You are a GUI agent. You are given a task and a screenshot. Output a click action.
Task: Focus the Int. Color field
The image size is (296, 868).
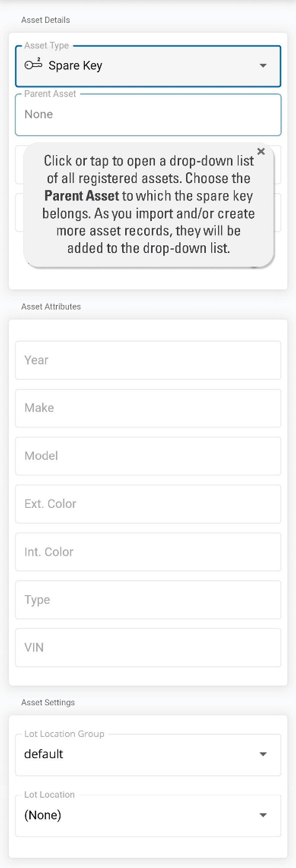[148, 552]
